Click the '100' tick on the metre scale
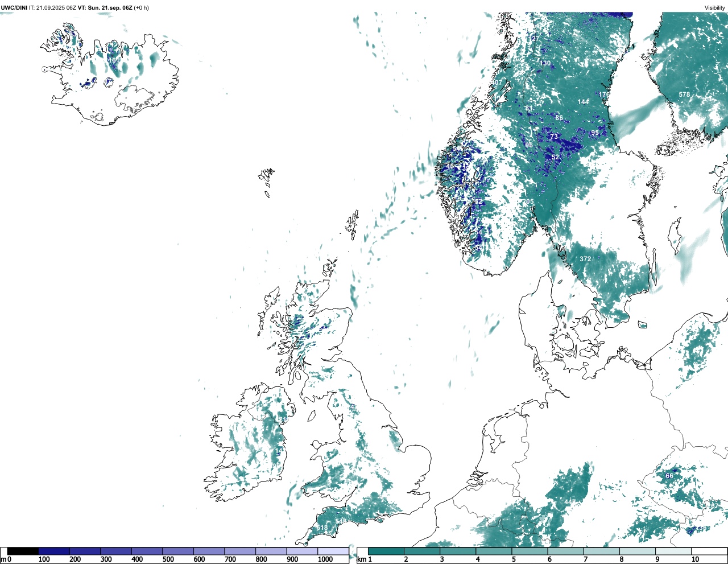The image size is (728, 564). pos(44,559)
